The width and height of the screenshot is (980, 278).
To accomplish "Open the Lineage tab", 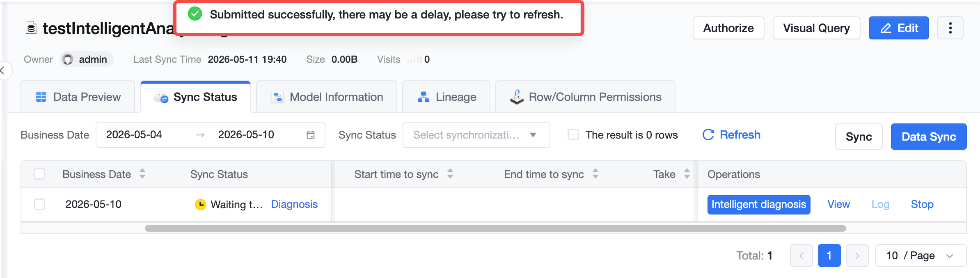I will (446, 97).
